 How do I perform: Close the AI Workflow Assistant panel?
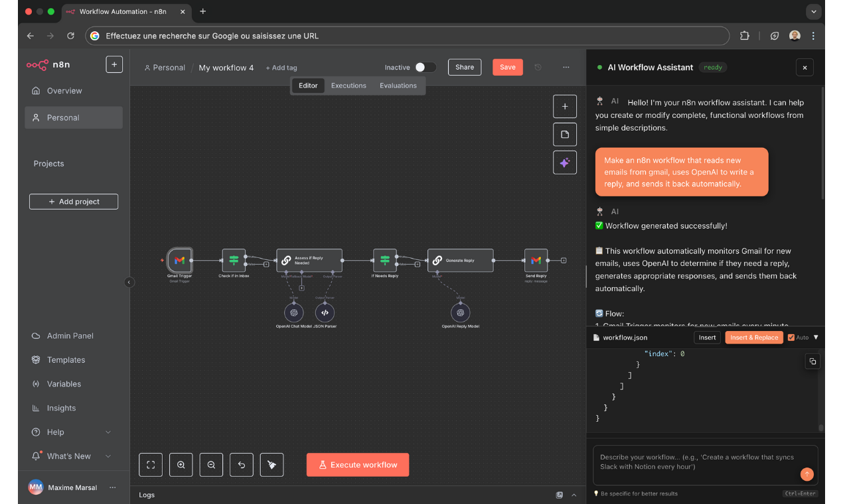pos(805,67)
